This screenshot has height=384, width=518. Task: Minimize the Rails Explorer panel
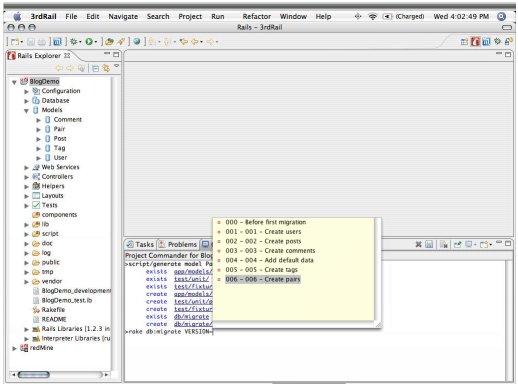[107, 54]
